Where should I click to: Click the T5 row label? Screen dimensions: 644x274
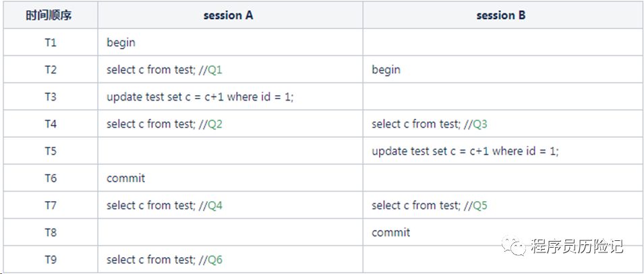[50, 151]
